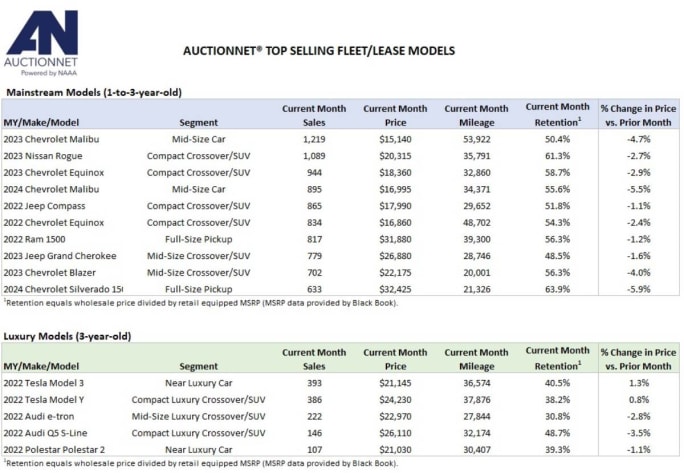Select the 2023 Chevrolet Malibu row
The height and width of the screenshot is (473, 684).
pyautogui.click(x=340, y=139)
